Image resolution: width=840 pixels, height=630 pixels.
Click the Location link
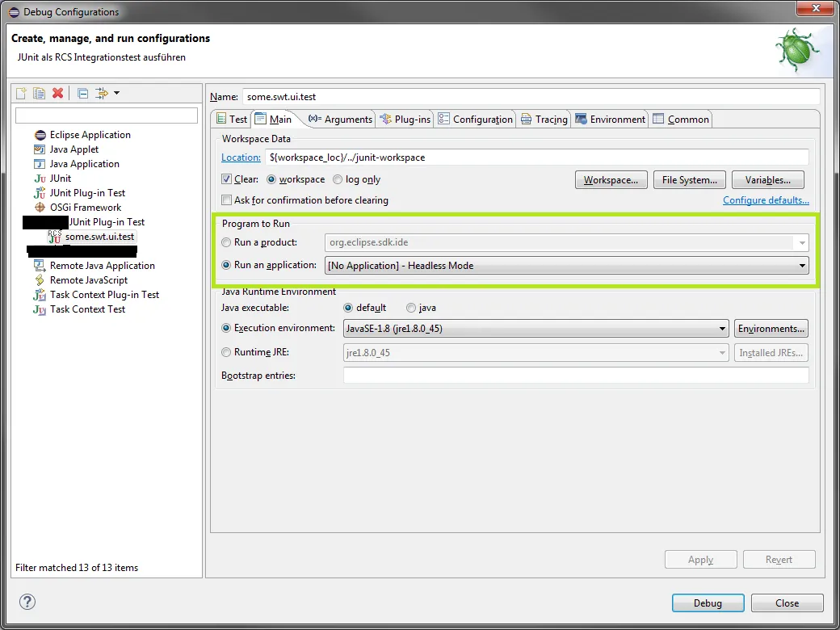[241, 157]
